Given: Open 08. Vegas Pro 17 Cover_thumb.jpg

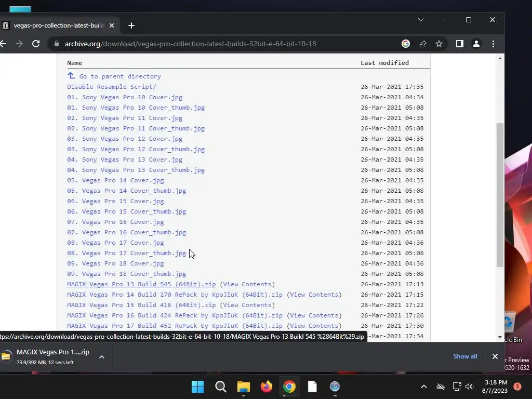Looking at the screenshot, I should pyautogui.click(x=127, y=253).
